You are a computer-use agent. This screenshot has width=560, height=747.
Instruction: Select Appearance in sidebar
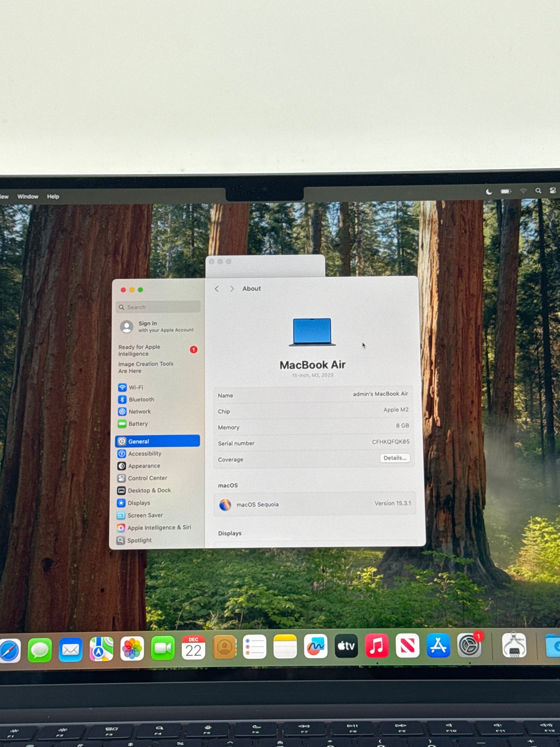(144, 466)
